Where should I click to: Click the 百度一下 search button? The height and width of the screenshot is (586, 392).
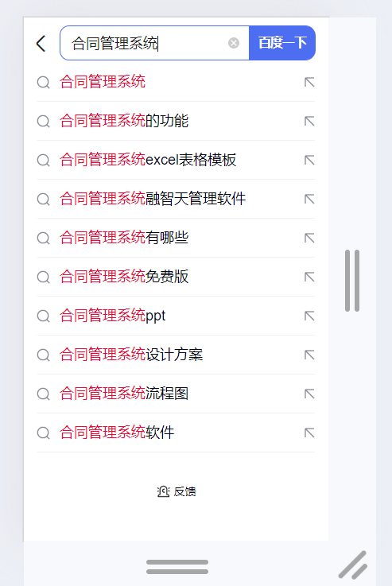coord(282,43)
